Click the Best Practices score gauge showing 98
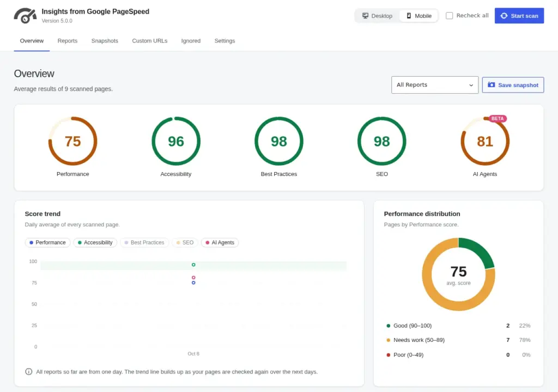 pyautogui.click(x=278, y=141)
